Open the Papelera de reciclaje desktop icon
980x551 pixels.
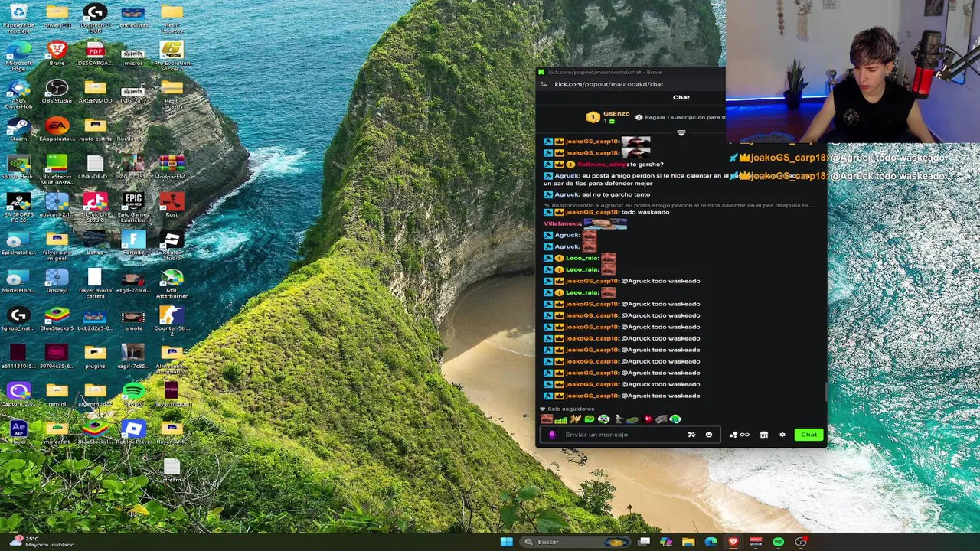(18, 18)
